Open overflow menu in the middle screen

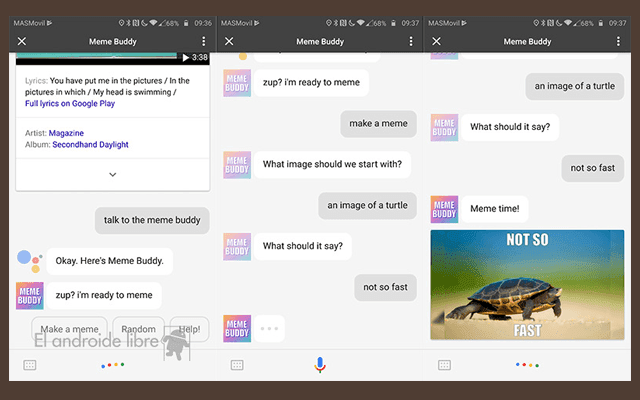click(x=410, y=41)
